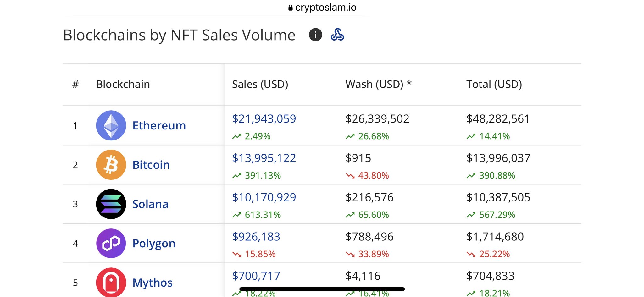Open Bitcoin sales value $13,995,122
The height and width of the screenshot is (297, 644).
264,158
